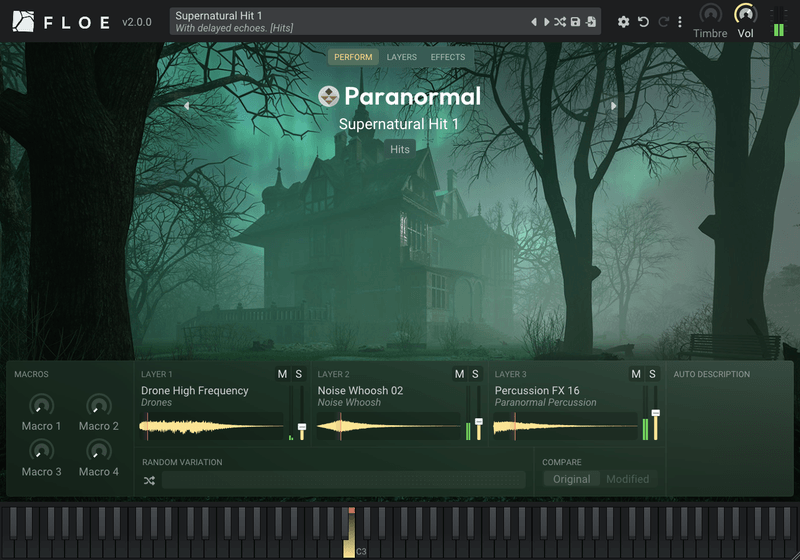The width and height of the screenshot is (800, 560).
Task: Load the previous preset with left arrow
Action: 534,22
